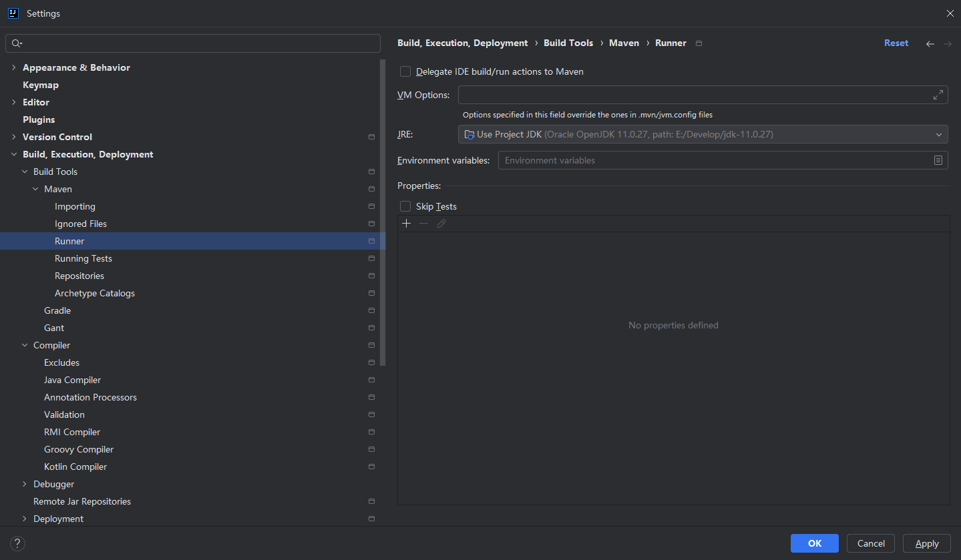Screen dimensions: 961x560
Task: Expand the Debugger node
Action: (x=25, y=484)
